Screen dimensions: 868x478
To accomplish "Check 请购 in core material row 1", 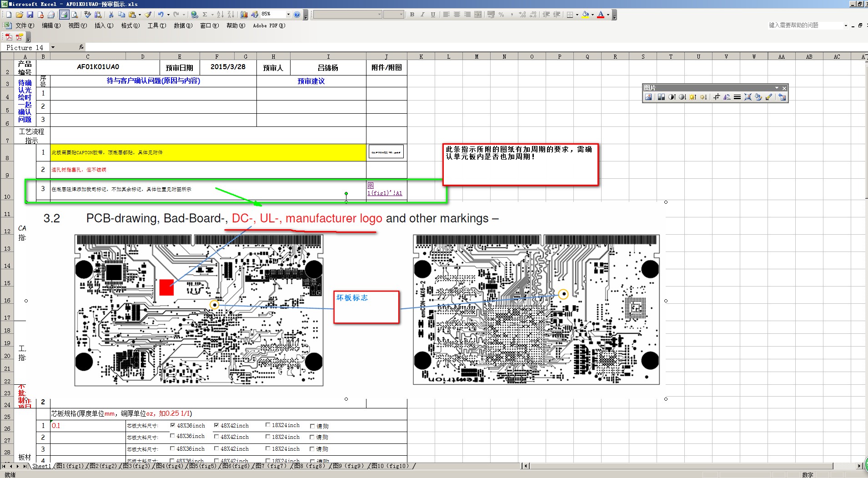I will [x=312, y=426].
